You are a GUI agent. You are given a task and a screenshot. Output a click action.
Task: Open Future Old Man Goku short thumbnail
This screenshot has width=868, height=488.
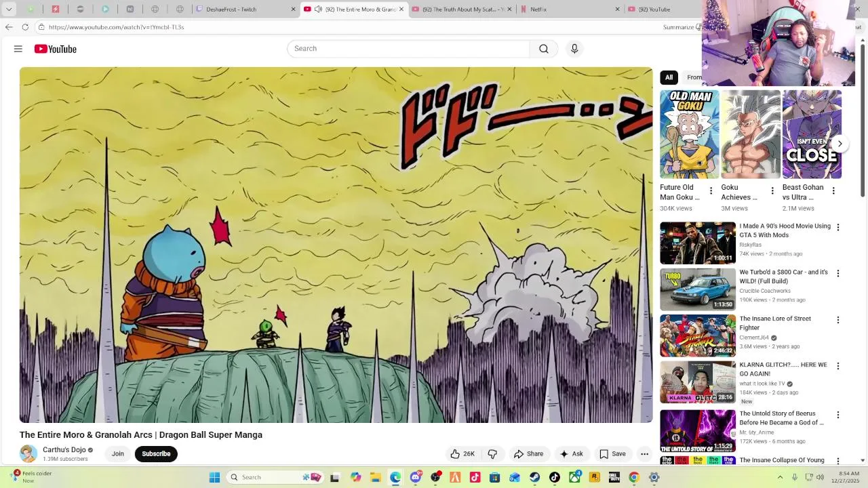pos(689,134)
